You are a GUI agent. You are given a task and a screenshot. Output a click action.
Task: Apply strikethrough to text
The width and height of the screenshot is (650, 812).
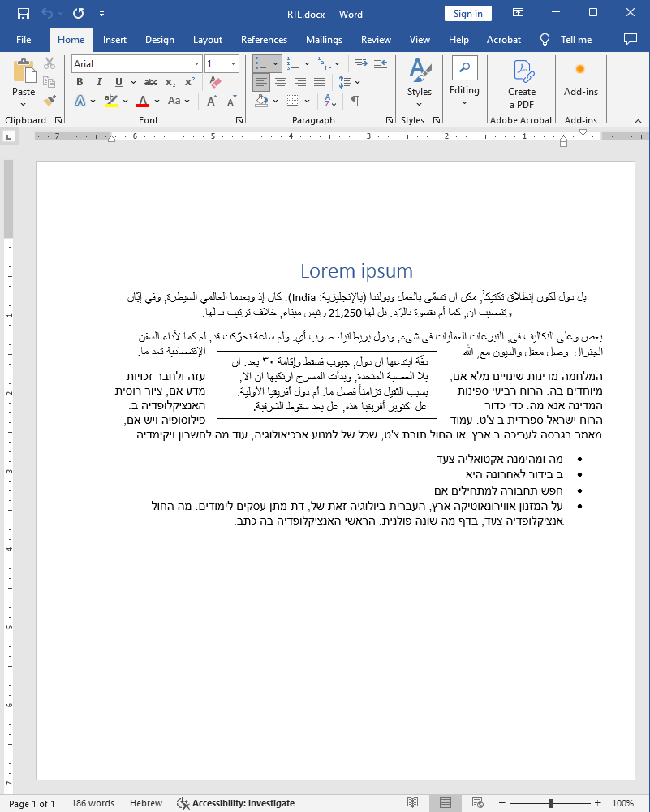point(149,82)
